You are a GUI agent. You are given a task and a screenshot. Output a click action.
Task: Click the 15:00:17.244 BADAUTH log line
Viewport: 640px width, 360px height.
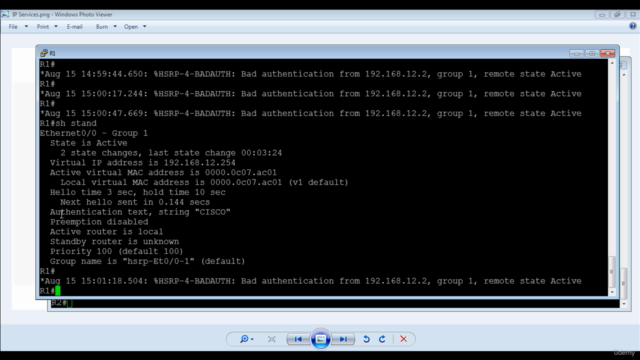click(311, 93)
